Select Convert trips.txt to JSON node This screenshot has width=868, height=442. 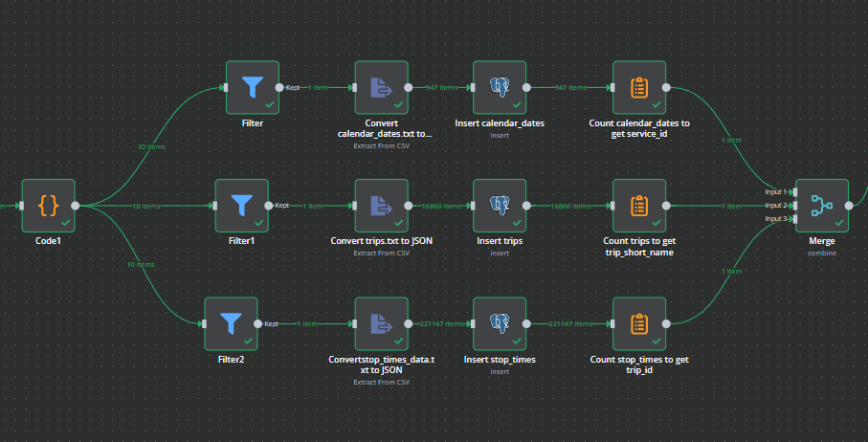[381, 205]
